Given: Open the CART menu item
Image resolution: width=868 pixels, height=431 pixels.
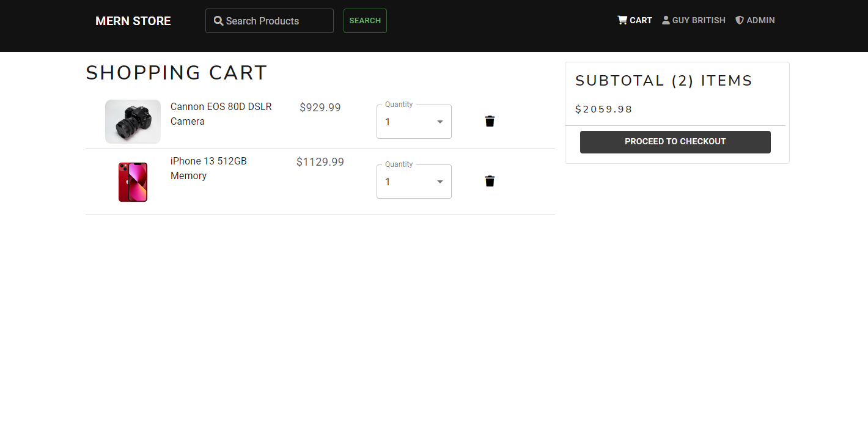Looking at the screenshot, I should [634, 20].
